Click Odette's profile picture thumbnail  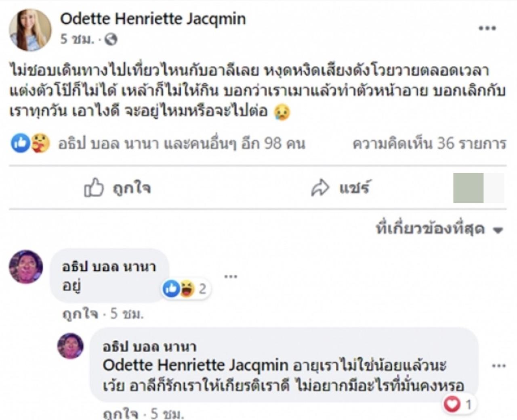point(30,30)
